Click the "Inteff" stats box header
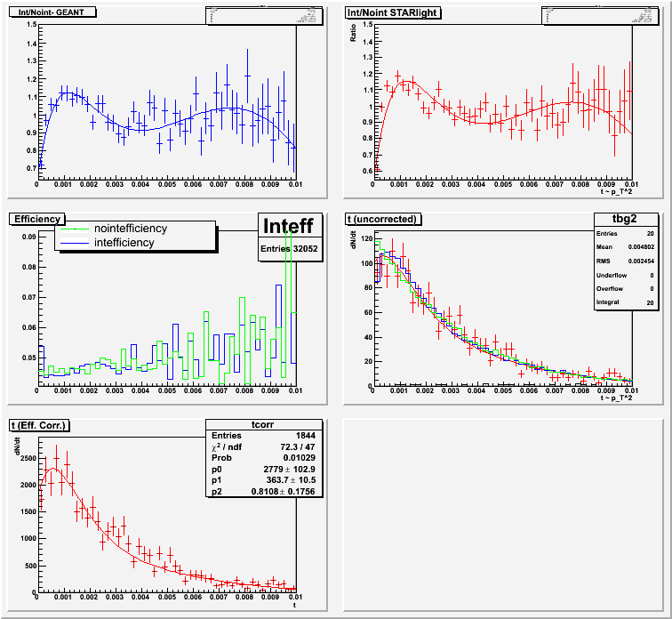 point(289,226)
